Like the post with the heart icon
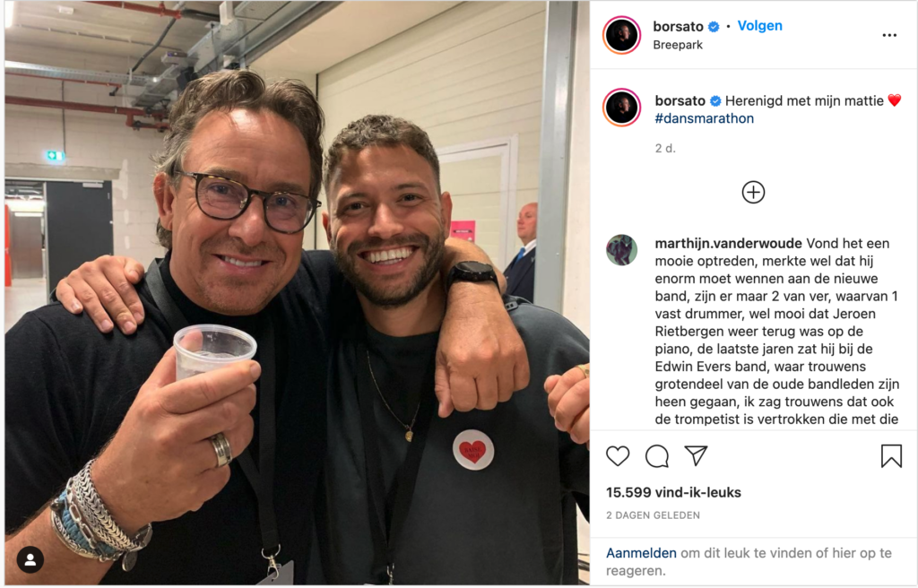Image resolution: width=918 pixels, height=588 pixels. click(618, 456)
